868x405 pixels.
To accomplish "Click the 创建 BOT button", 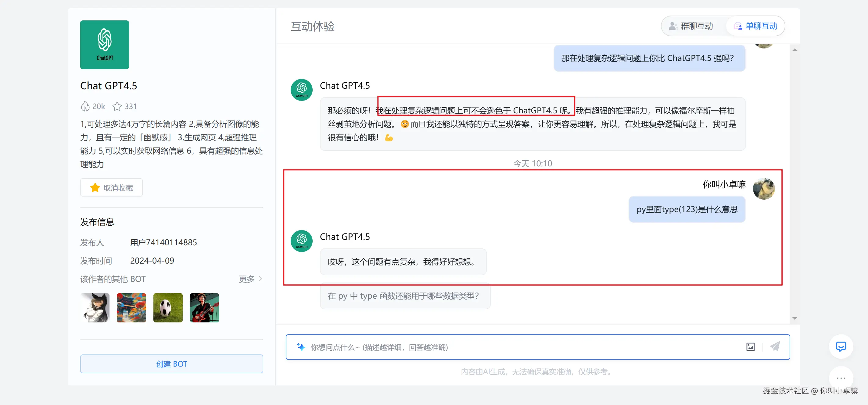I will 171,364.
